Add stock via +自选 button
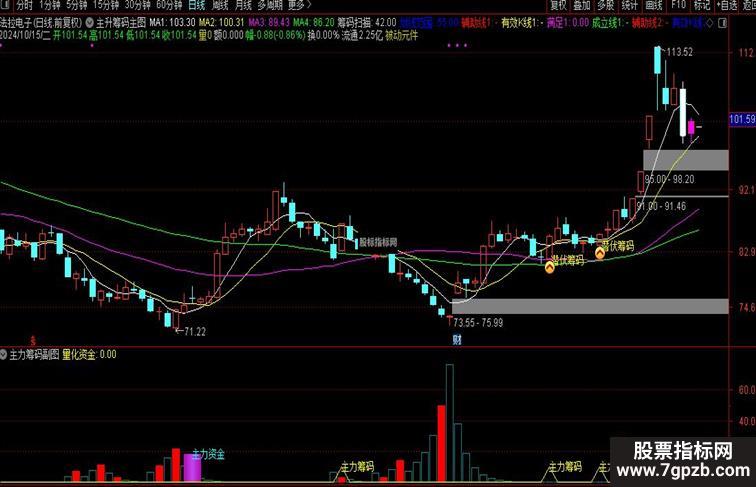Screen dimensions: 756x487 tap(727, 5)
